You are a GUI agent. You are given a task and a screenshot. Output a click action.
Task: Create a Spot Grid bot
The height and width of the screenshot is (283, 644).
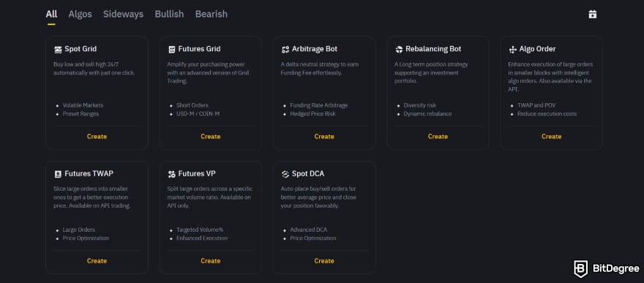click(97, 137)
